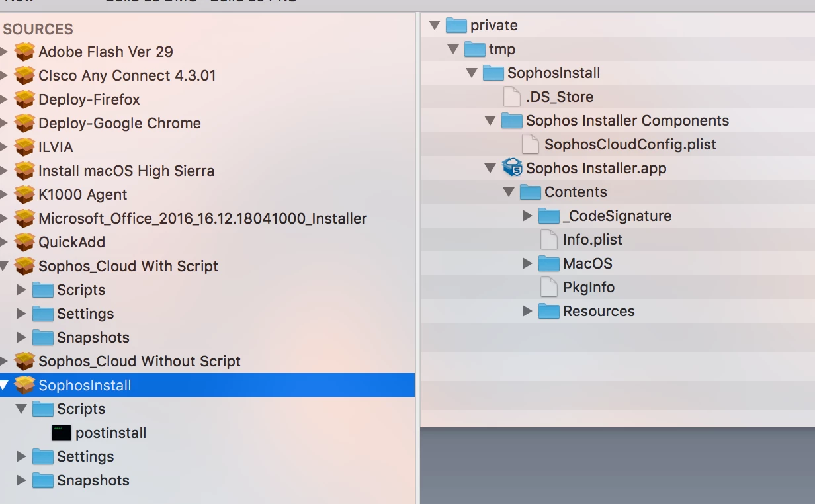Expand Settings under Sophos_Cloud With Script
815x504 pixels.
pos(21,314)
